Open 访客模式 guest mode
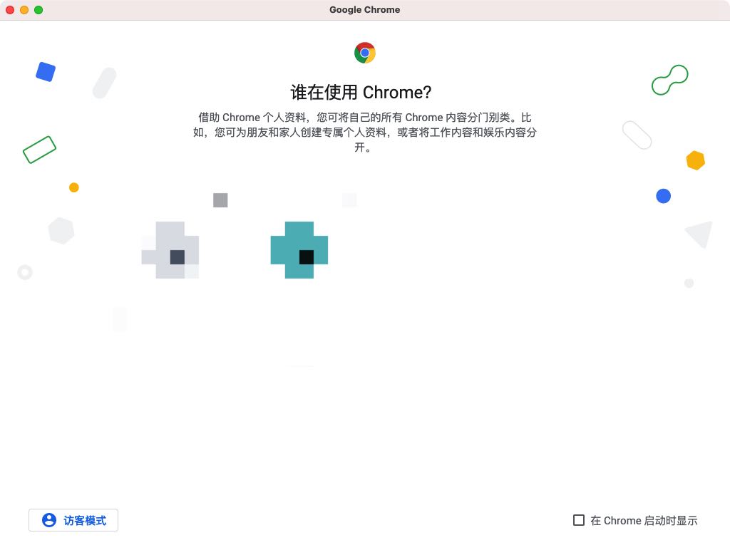Screen dimensions: 730x560 [73, 520]
